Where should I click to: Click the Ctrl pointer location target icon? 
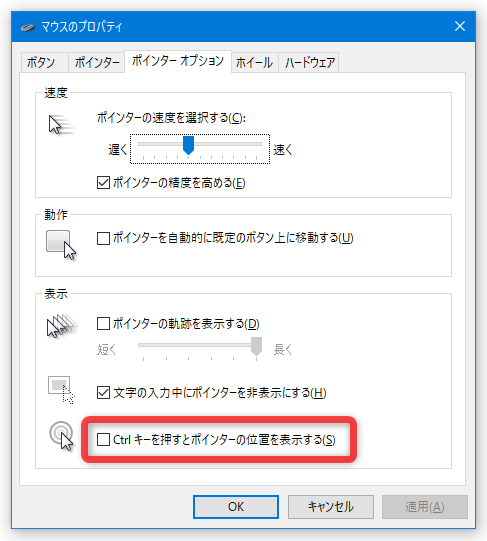[61, 436]
